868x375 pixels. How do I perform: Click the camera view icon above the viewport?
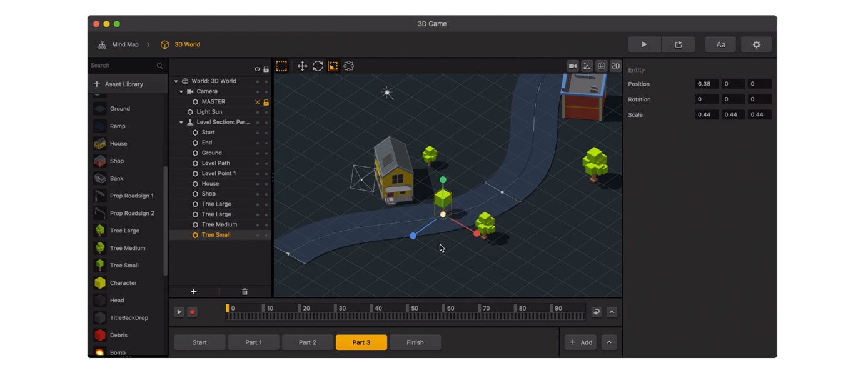pos(572,65)
